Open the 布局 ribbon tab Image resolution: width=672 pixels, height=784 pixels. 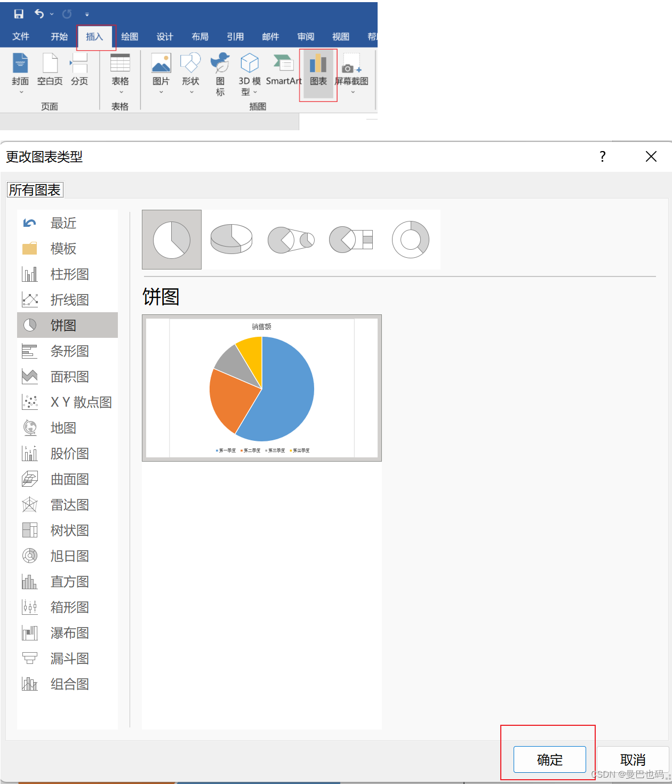coord(200,36)
